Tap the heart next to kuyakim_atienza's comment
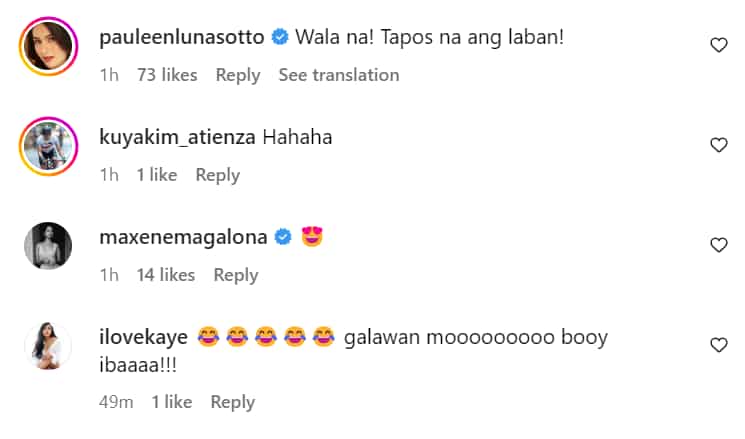This screenshot has width=745, height=439. tap(719, 144)
